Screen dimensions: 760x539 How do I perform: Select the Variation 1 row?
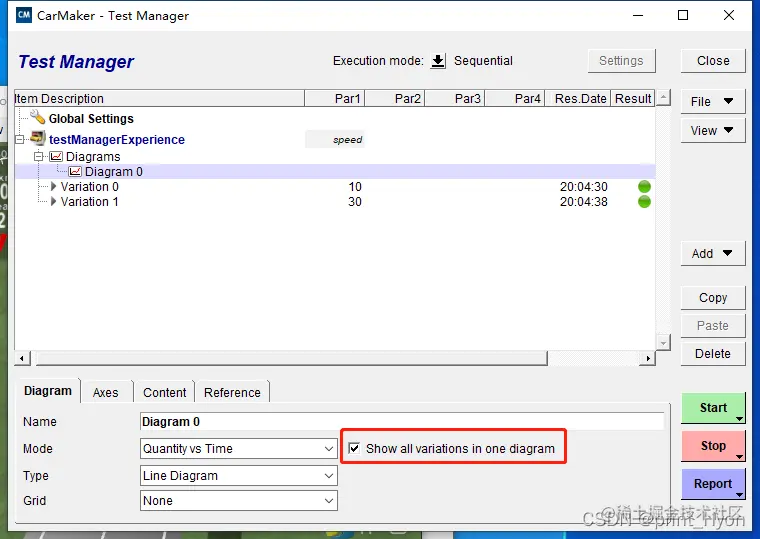click(334, 202)
